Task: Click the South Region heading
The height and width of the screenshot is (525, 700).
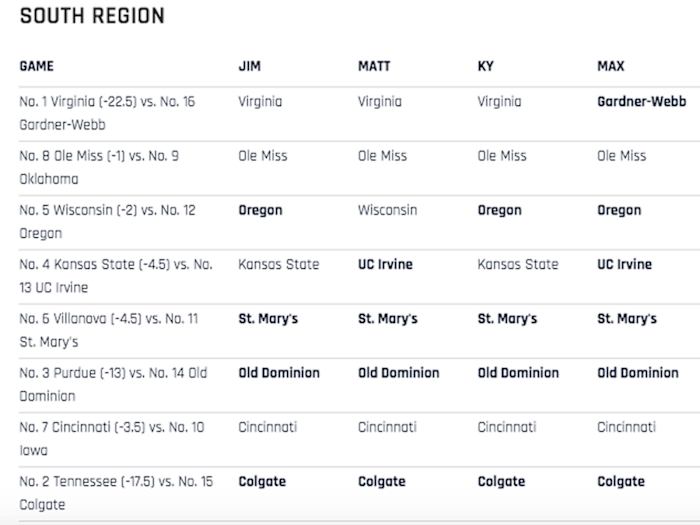Action: click(92, 17)
